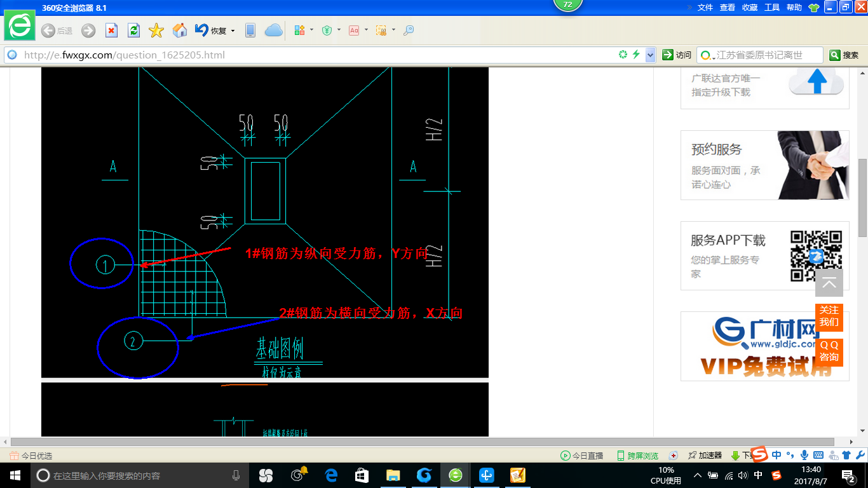Click the 恢复 restore button
The image size is (868, 488).
pos(211,30)
